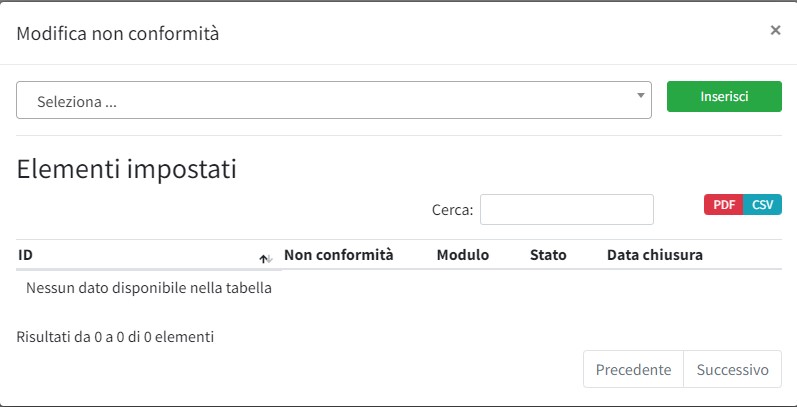
Task: Click the 'Elementi impostati' heading
Action: click(127, 169)
